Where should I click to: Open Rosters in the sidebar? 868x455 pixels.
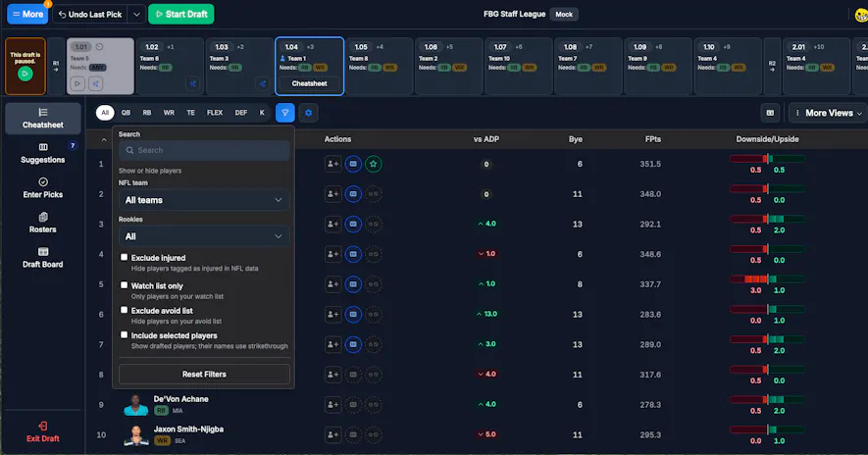click(x=42, y=223)
